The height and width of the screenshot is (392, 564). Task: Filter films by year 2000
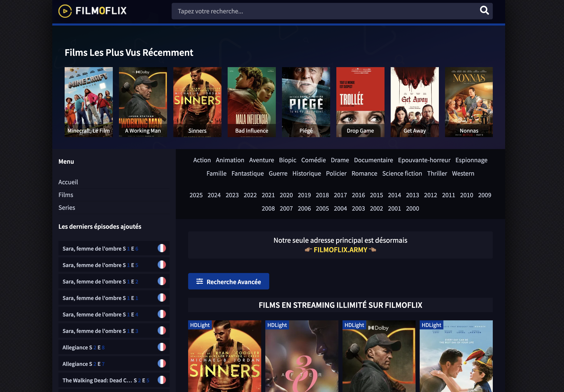coord(412,208)
